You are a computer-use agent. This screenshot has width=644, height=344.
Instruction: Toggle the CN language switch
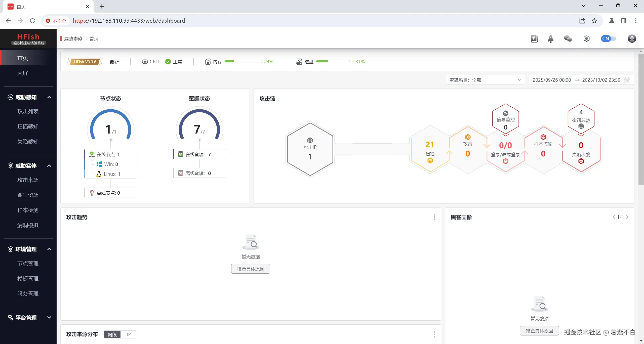point(608,39)
